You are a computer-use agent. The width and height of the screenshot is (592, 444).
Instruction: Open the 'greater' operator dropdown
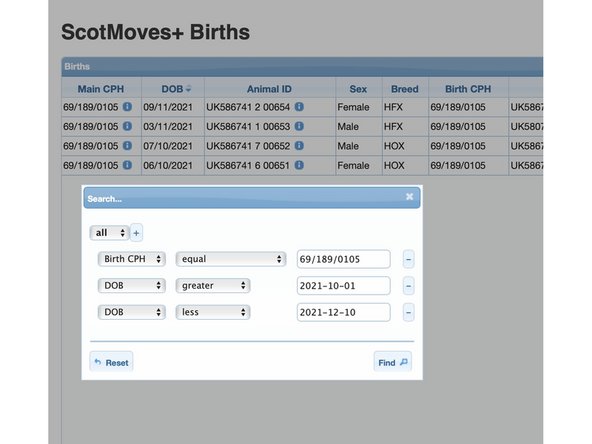(213, 285)
